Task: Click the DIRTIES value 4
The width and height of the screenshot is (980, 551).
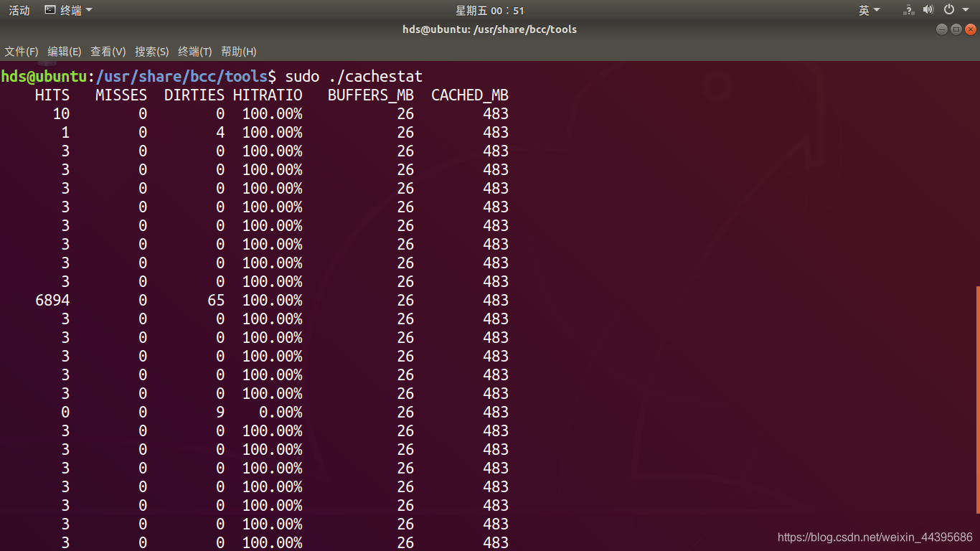Action: point(220,132)
